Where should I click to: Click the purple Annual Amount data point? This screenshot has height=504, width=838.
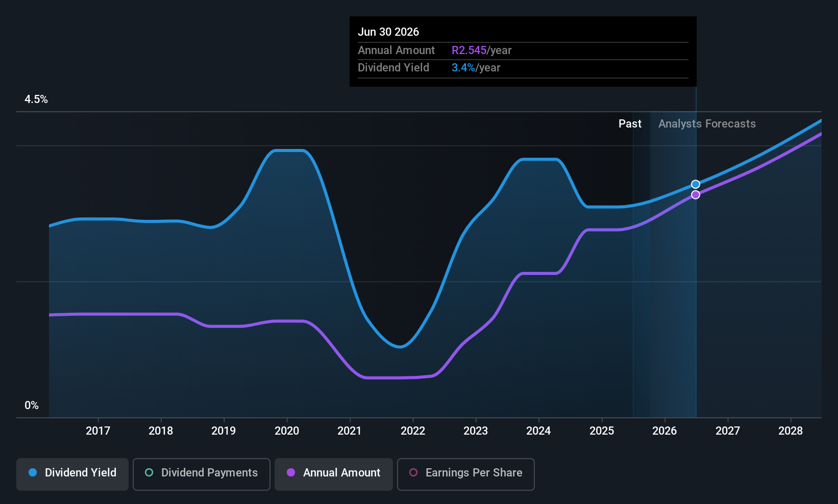[696, 195]
